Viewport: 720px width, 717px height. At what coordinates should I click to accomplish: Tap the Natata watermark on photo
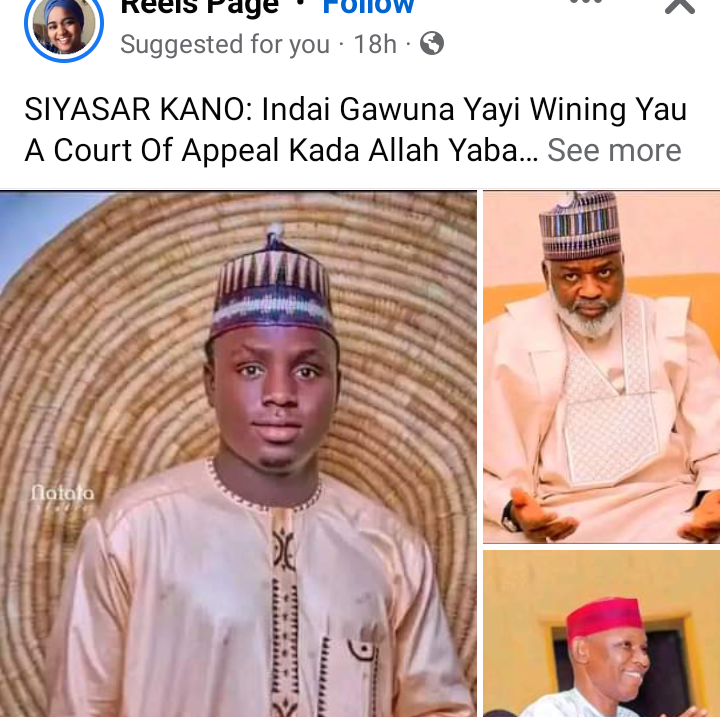coord(63,496)
